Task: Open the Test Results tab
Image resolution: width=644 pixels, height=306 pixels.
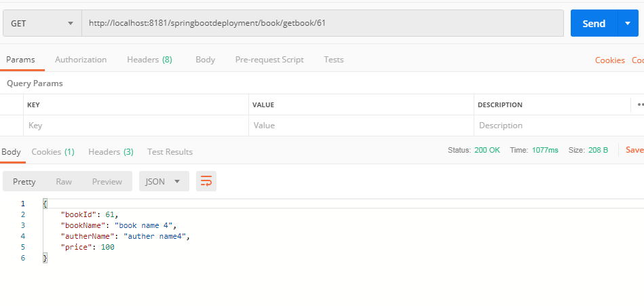Action: (x=170, y=152)
